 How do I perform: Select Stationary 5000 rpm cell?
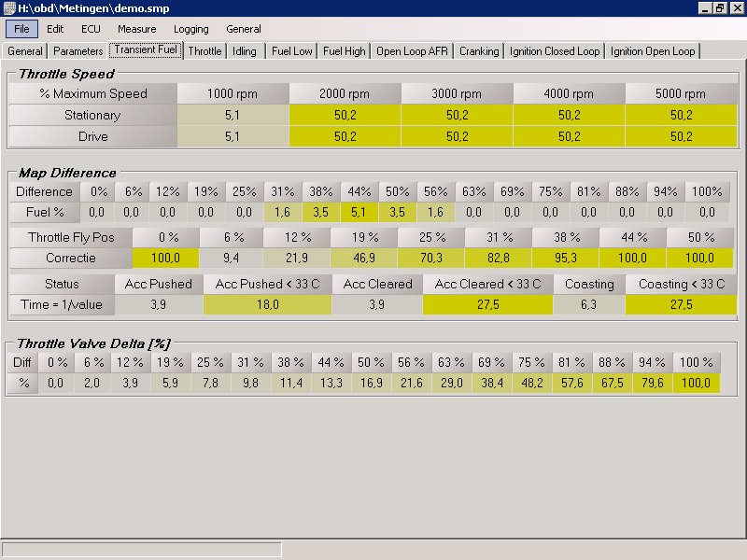(x=682, y=115)
